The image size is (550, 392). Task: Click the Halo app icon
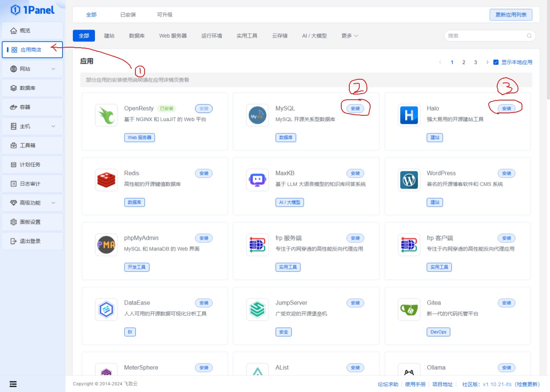pyautogui.click(x=409, y=115)
